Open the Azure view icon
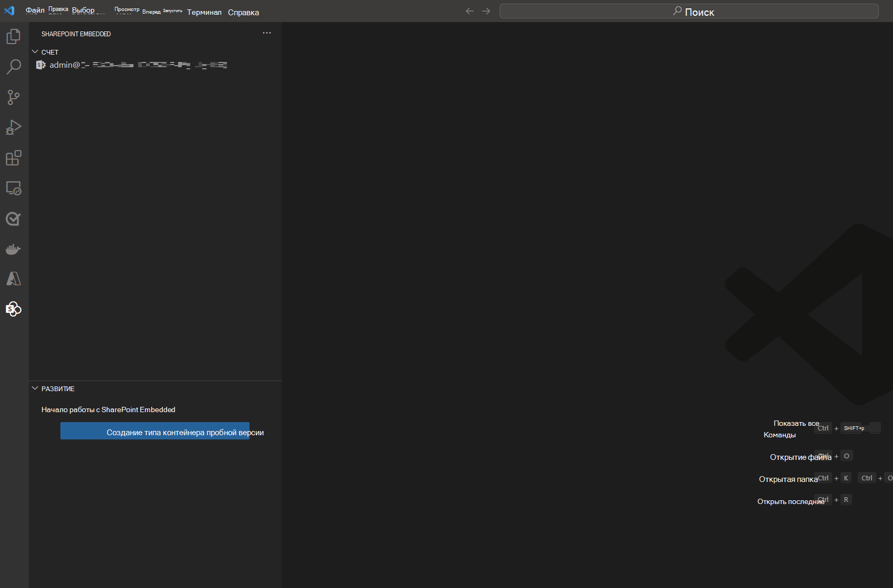893x588 pixels. [x=14, y=279]
